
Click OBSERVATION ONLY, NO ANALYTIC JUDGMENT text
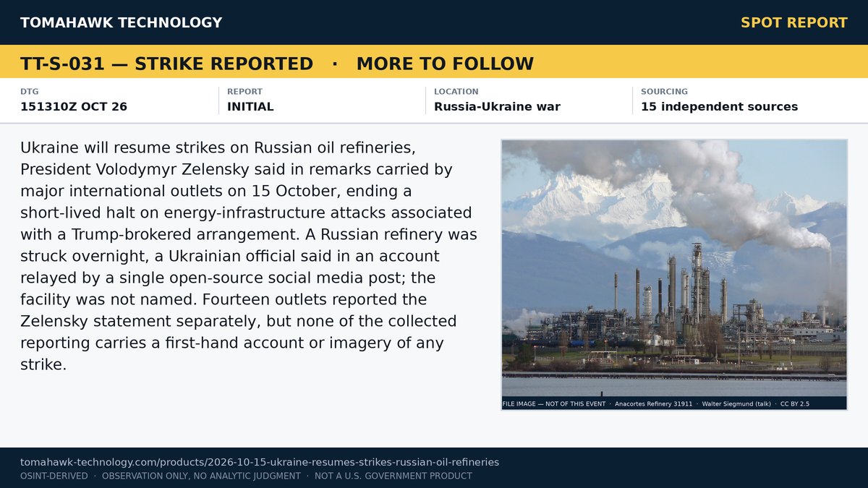[x=201, y=476]
